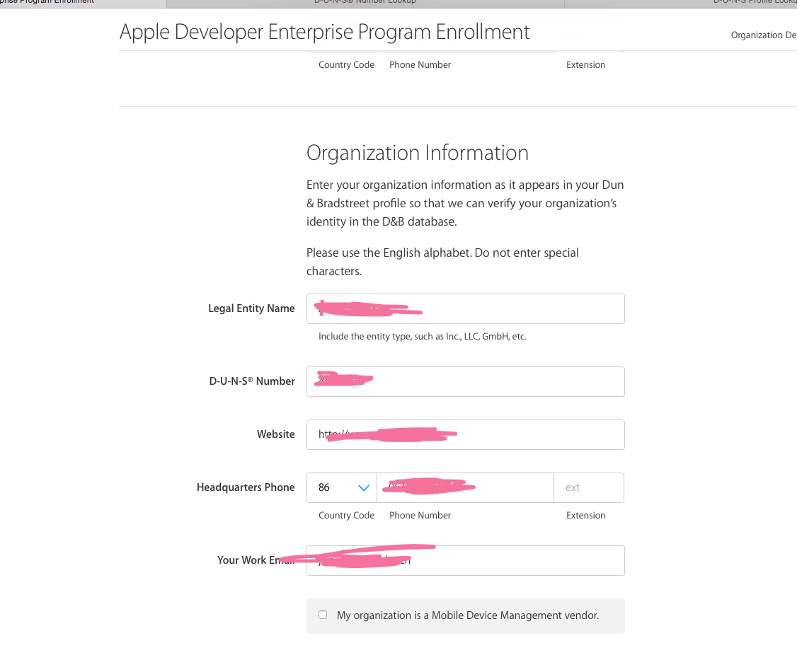Click the Legal Entity Name input field

pyautogui.click(x=465, y=309)
